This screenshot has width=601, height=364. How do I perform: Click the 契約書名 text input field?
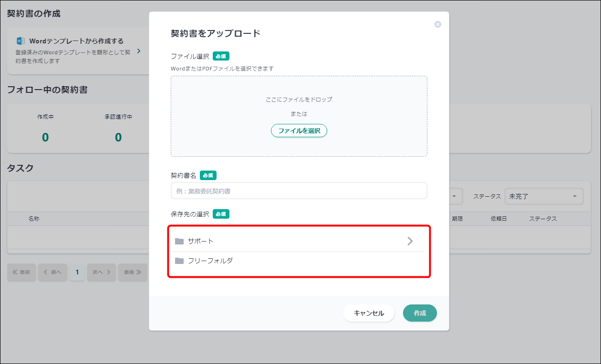click(x=299, y=191)
